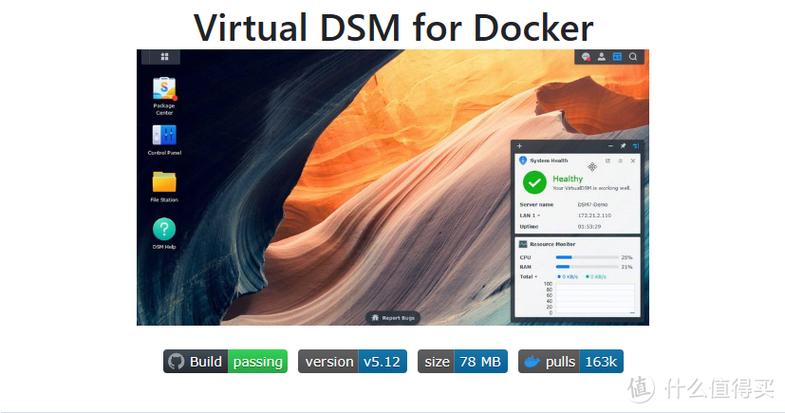Click the network traffic chart in Resource Monitor
785x413 pixels.
tap(594, 298)
